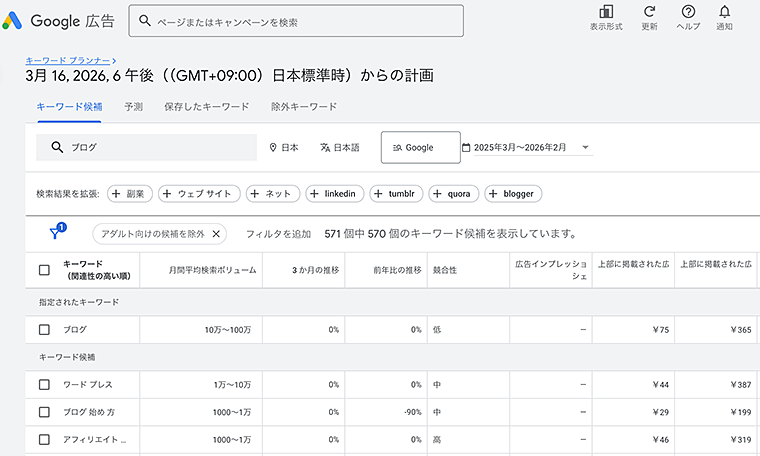The image size is (760, 456).
Task: Switch to キーワード候補 tab
Action: click(x=69, y=107)
